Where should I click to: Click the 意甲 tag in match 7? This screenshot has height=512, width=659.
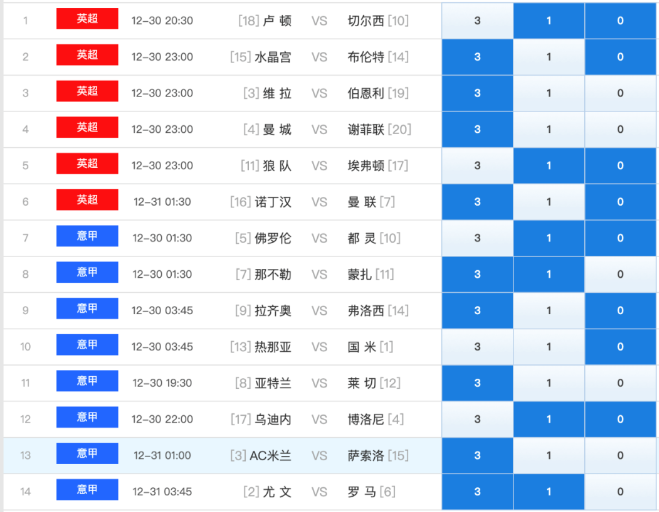87,236
